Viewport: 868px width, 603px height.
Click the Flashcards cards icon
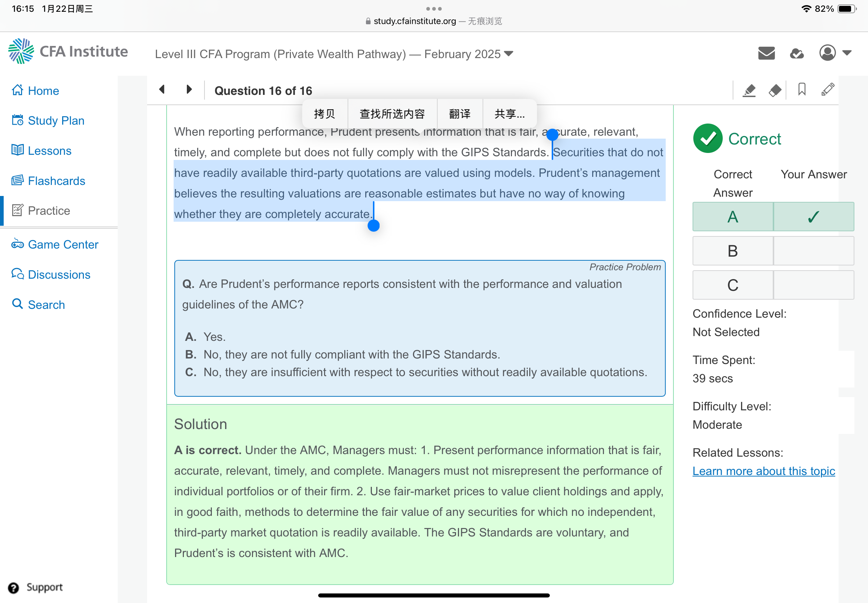tap(17, 180)
